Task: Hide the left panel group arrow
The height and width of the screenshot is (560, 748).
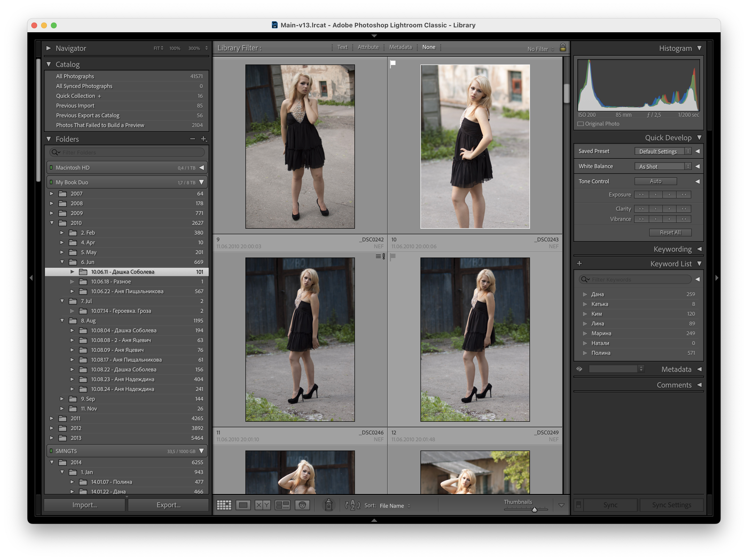Action: 31,278
